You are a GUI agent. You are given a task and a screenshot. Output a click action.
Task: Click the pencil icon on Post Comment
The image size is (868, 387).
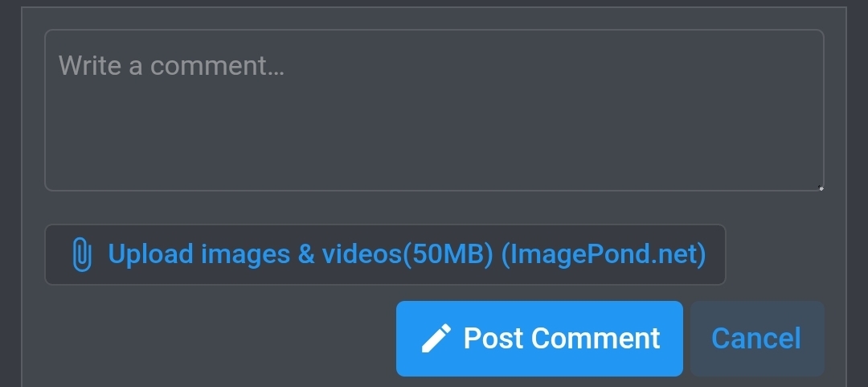436,338
